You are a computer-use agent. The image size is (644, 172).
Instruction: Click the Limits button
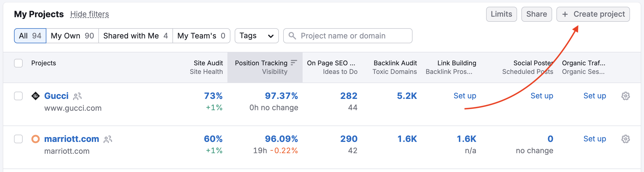coord(501,14)
